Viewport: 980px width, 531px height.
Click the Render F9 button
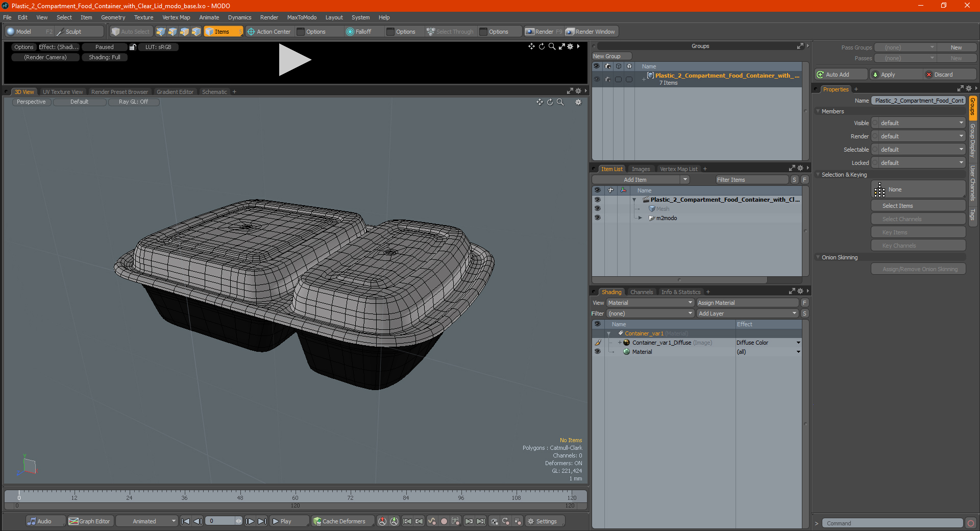(x=544, y=32)
